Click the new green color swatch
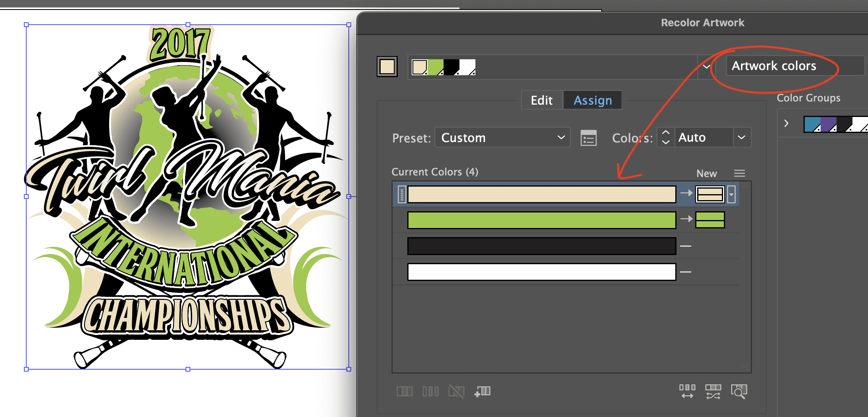Viewport: 868px width, 417px height. pyautogui.click(x=710, y=220)
